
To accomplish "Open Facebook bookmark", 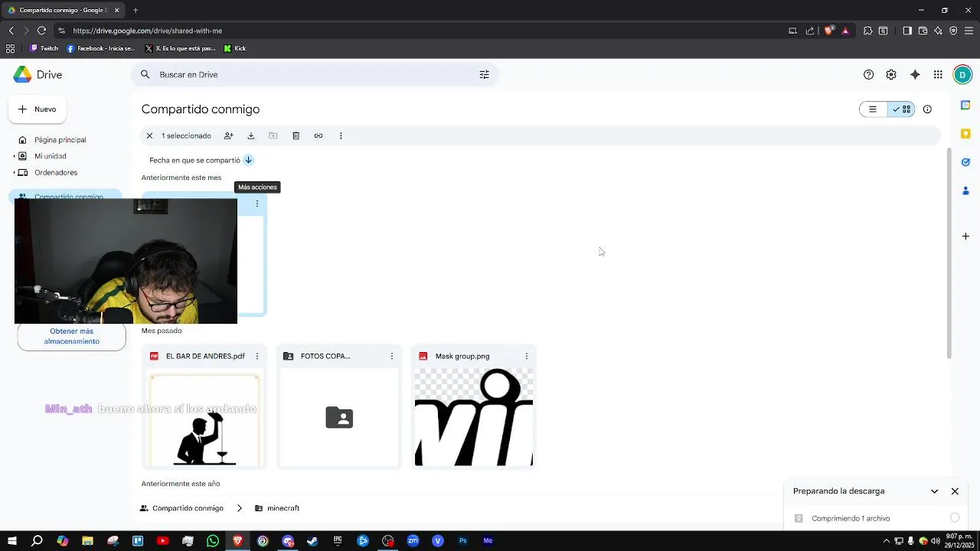I will click(x=100, y=48).
